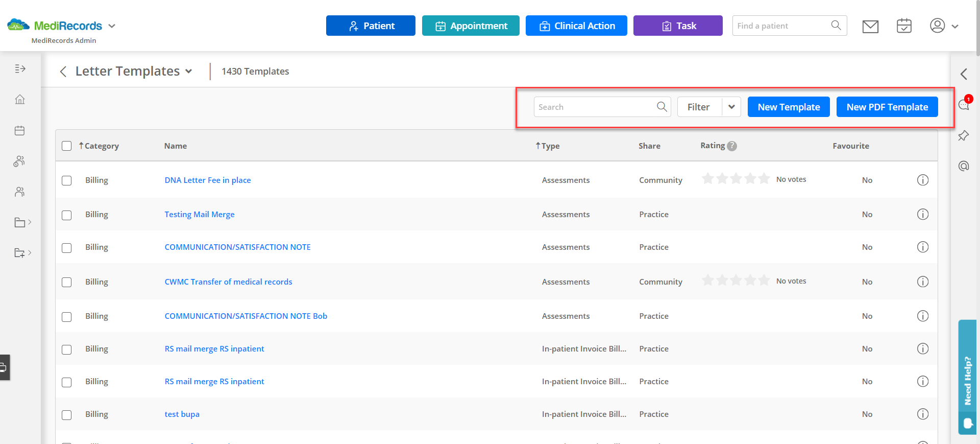
Task: Tick the select-all checkbox in table header
Action: tap(67, 146)
